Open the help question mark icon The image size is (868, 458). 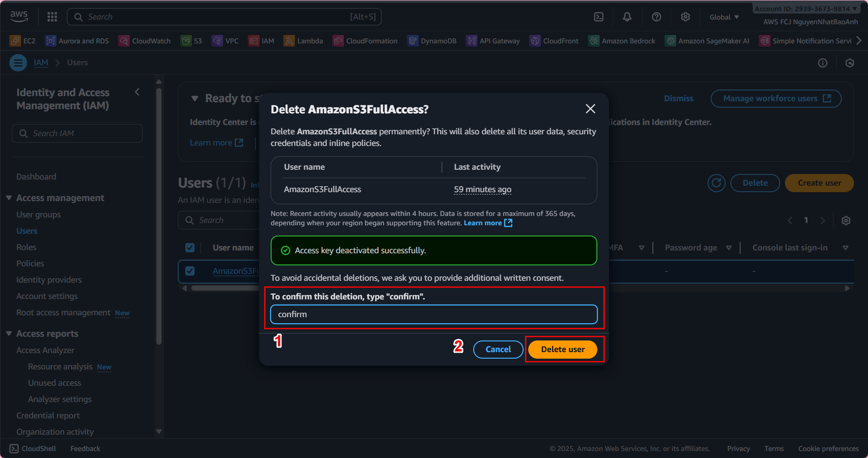(657, 17)
